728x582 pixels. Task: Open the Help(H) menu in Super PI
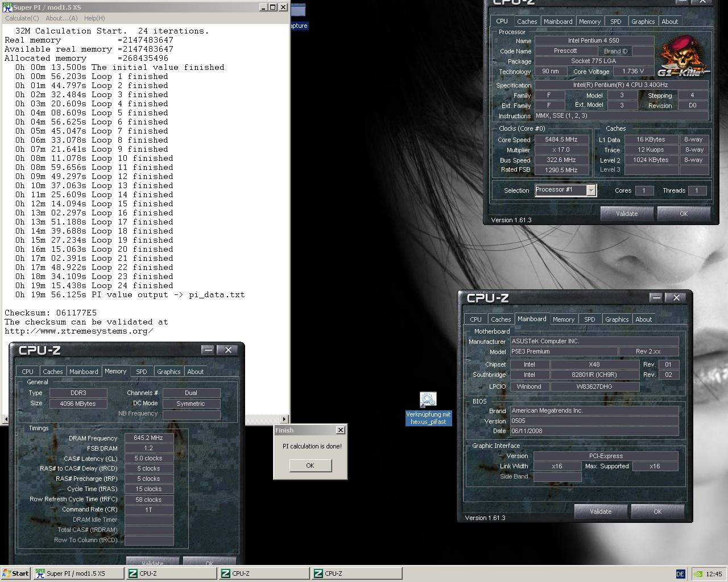(94, 18)
